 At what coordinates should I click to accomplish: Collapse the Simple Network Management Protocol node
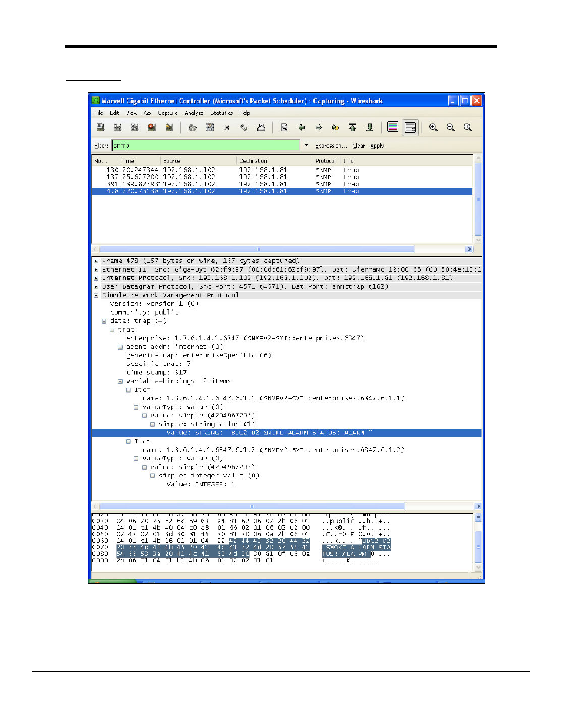(96, 295)
